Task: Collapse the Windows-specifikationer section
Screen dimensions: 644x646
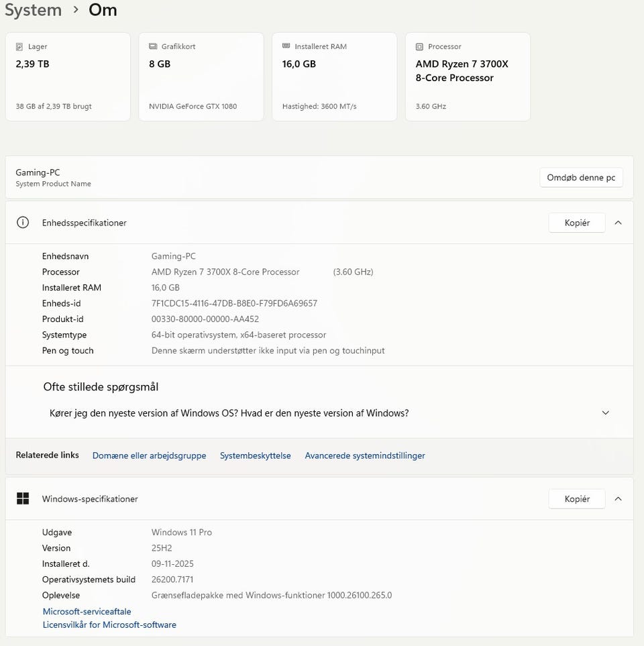Action: coord(618,498)
